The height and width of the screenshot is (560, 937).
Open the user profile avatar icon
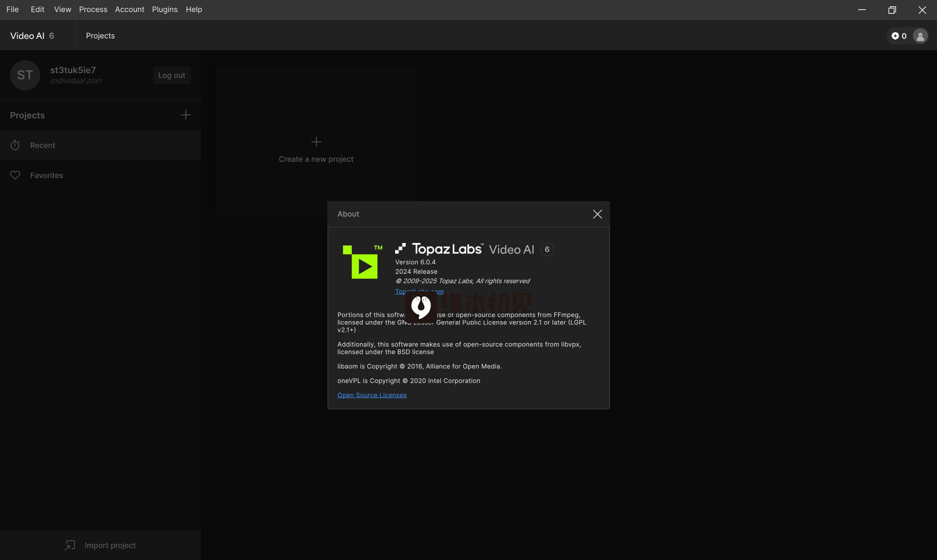click(x=920, y=36)
